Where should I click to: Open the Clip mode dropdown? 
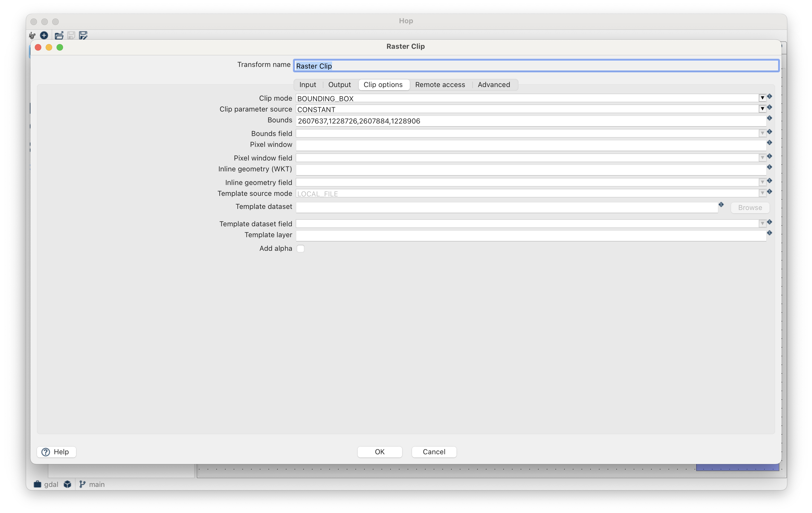(x=762, y=98)
